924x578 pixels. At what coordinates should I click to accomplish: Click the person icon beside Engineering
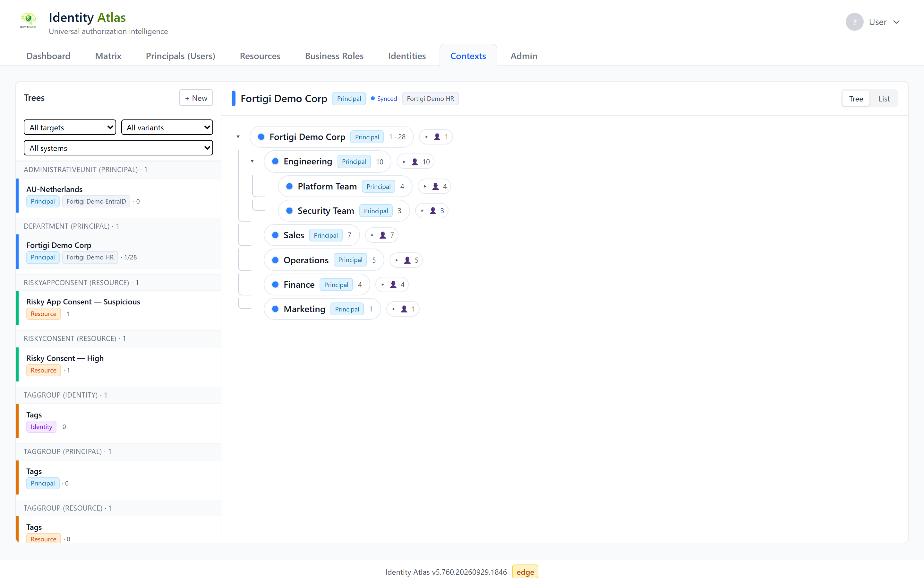point(415,162)
